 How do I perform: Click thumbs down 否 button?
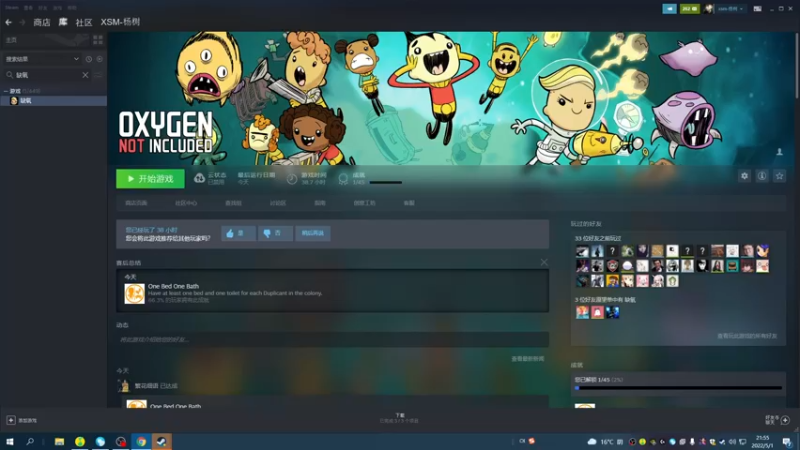(276, 233)
